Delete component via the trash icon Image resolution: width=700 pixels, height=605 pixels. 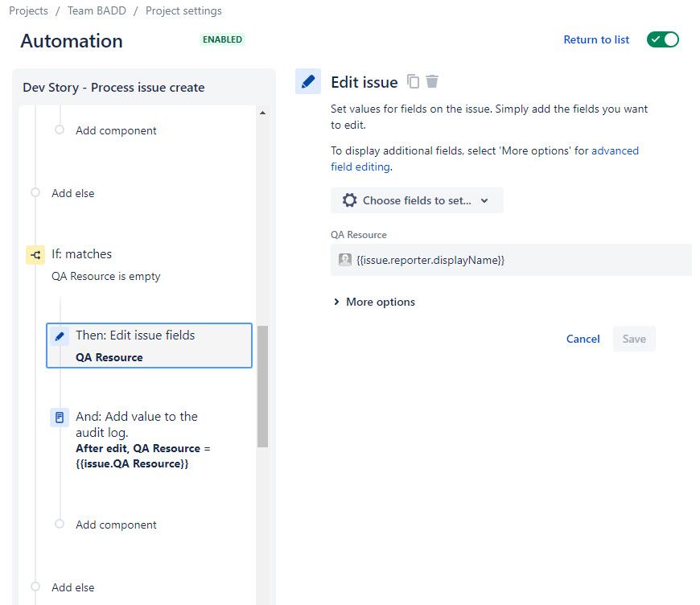click(x=432, y=82)
